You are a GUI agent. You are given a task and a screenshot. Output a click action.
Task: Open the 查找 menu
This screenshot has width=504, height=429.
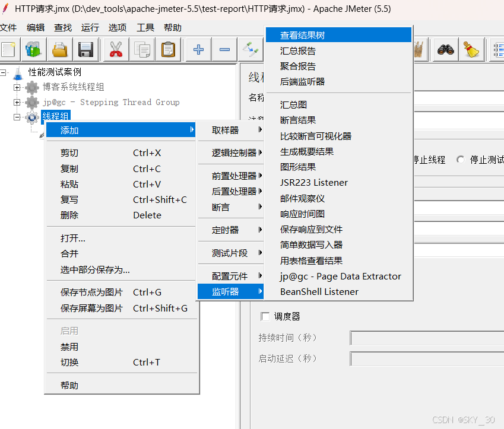(63, 28)
